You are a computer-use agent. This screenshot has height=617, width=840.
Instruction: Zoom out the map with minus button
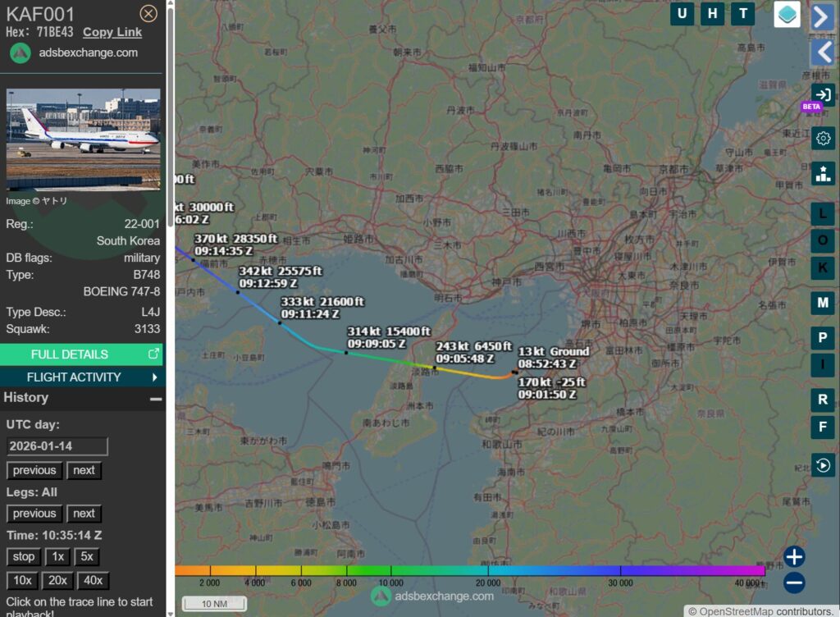[794, 583]
